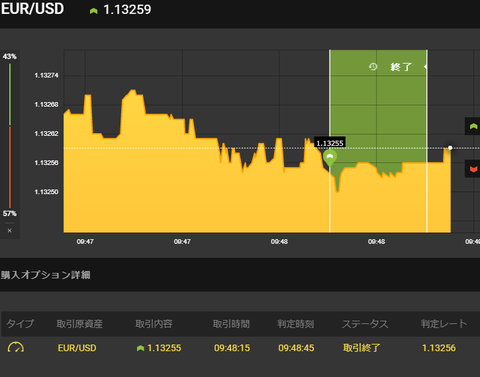
Task: Click the 09:48:45 judgment time cell
Action: pos(296,348)
